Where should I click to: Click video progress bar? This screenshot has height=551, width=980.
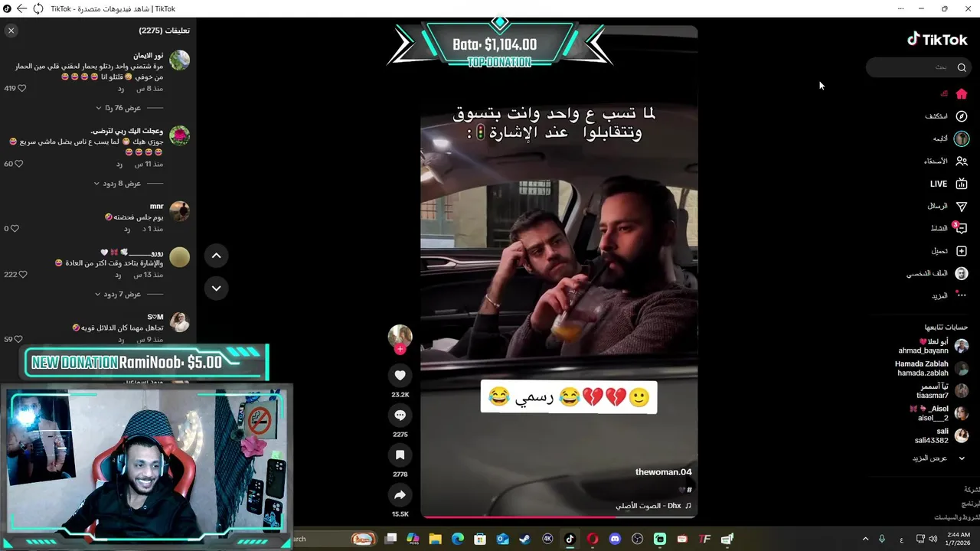558,517
